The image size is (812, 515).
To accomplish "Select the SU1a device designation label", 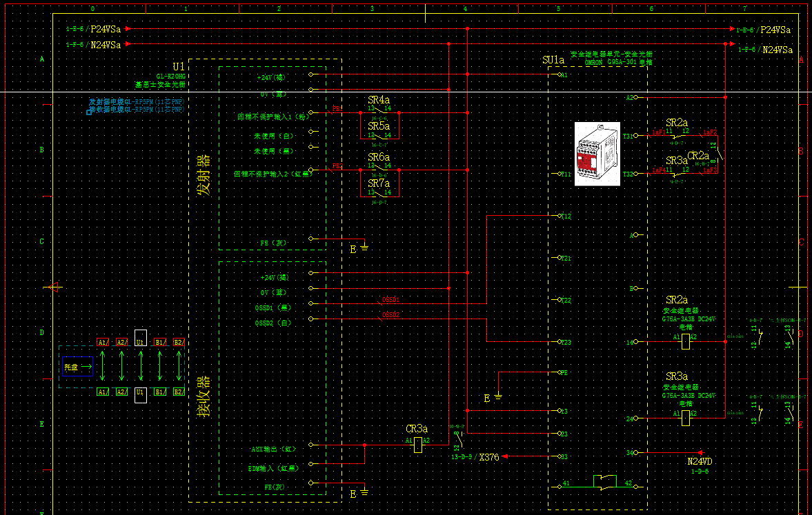I will (x=553, y=61).
